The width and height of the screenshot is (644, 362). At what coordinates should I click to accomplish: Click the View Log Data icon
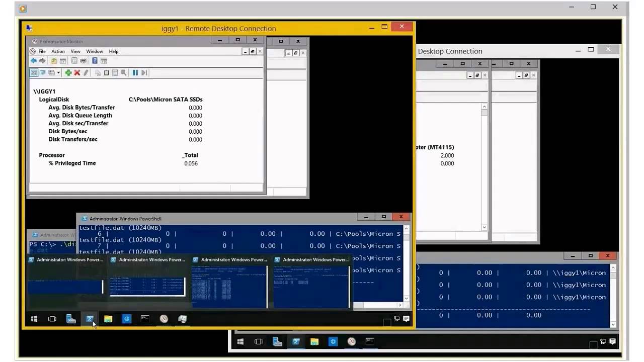[43, 73]
